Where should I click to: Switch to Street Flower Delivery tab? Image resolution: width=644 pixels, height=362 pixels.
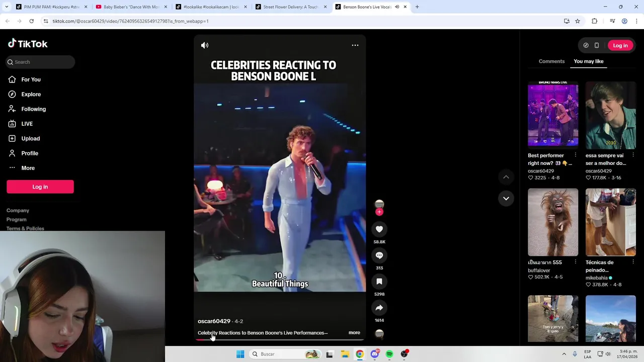291,7
